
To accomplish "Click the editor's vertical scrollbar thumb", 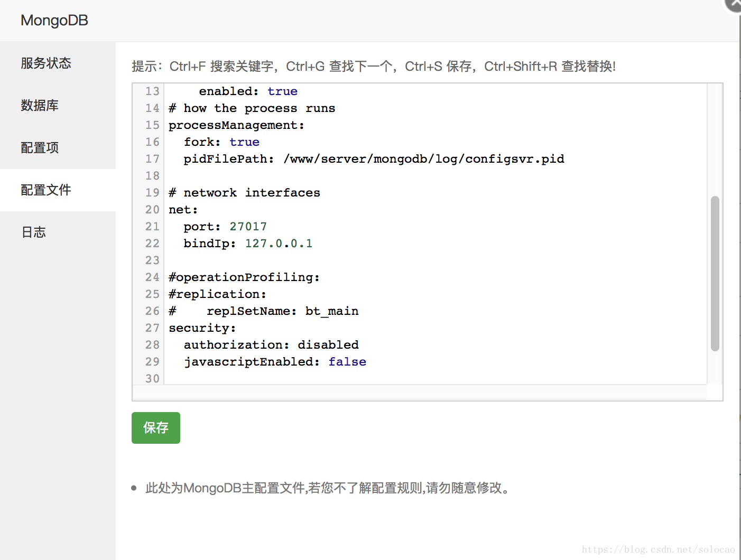I will pyautogui.click(x=715, y=274).
